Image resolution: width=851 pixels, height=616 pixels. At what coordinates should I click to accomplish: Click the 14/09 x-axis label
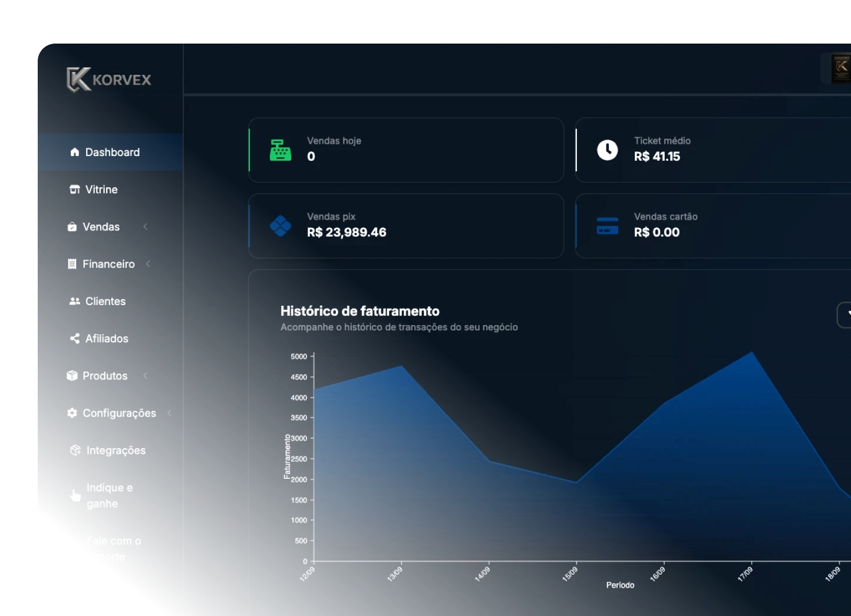click(x=482, y=574)
